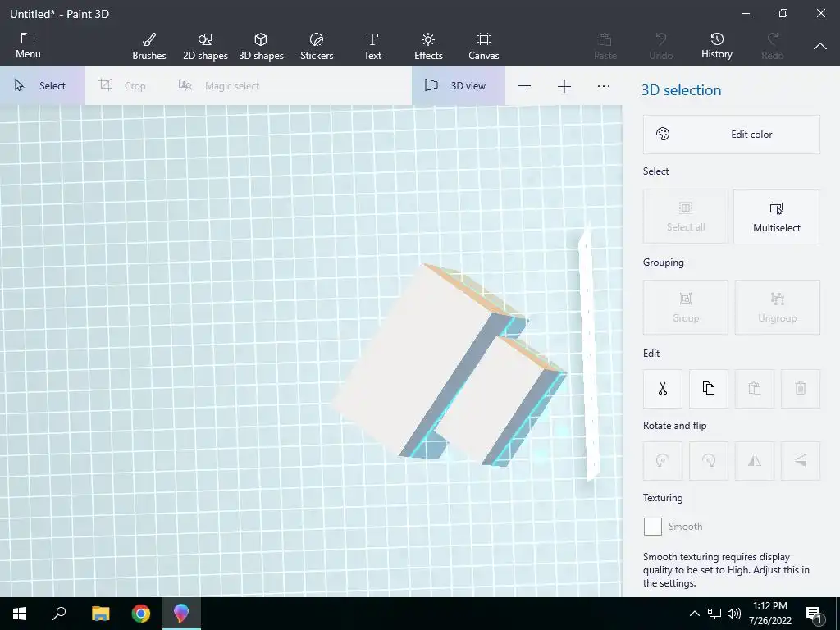The width and height of the screenshot is (840, 630).
Task: Click the Group button
Action: 686,308
